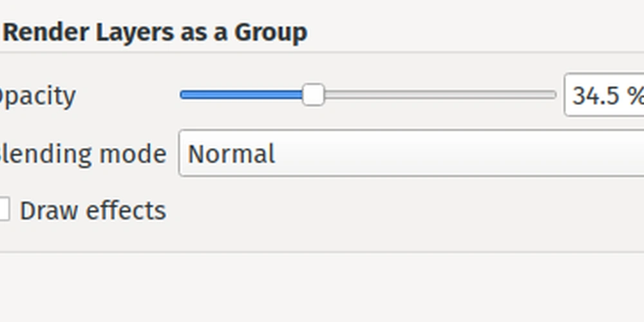Click the Render Layers as a Group heading

click(x=155, y=32)
